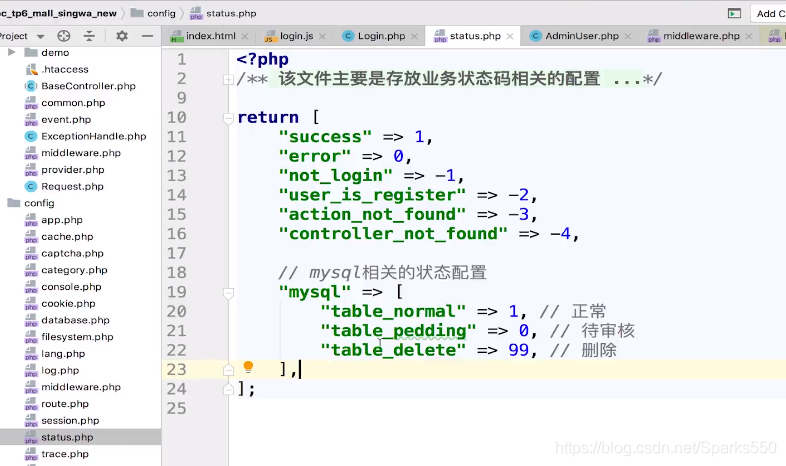The height and width of the screenshot is (466, 786).
Task: Click the return keyword on line 10
Action: (268, 118)
